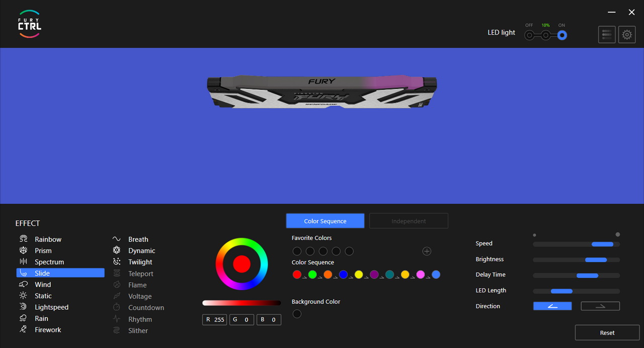Minimize the FURY CTRL window
The height and width of the screenshot is (348, 644).
click(612, 12)
